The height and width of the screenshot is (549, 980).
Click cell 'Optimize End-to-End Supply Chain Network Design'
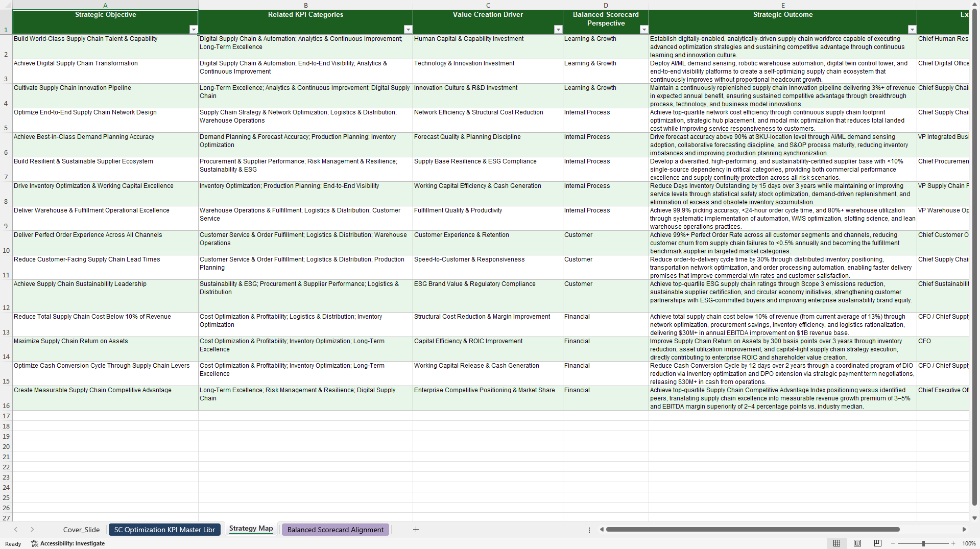click(105, 121)
